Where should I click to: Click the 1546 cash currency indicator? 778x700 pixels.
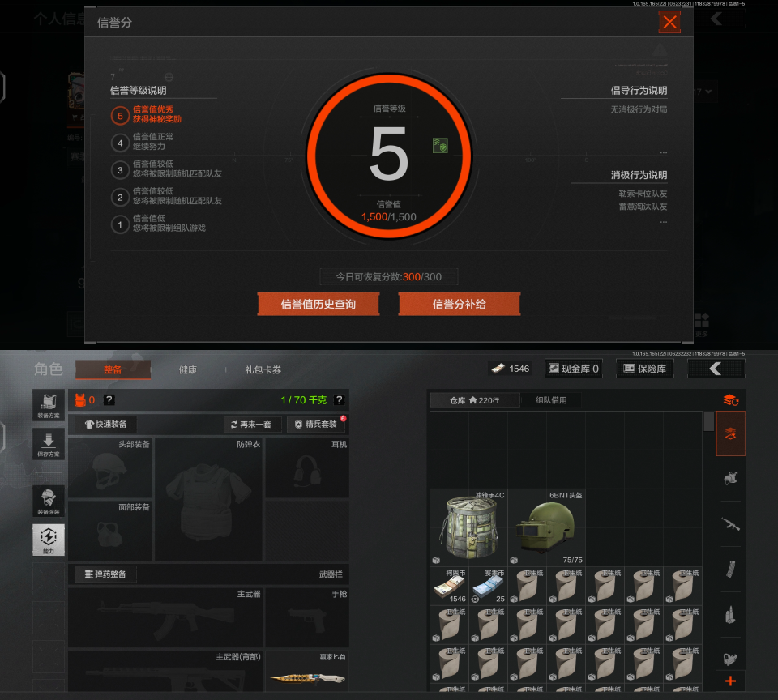pyautogui.click(x=511, y=369)
